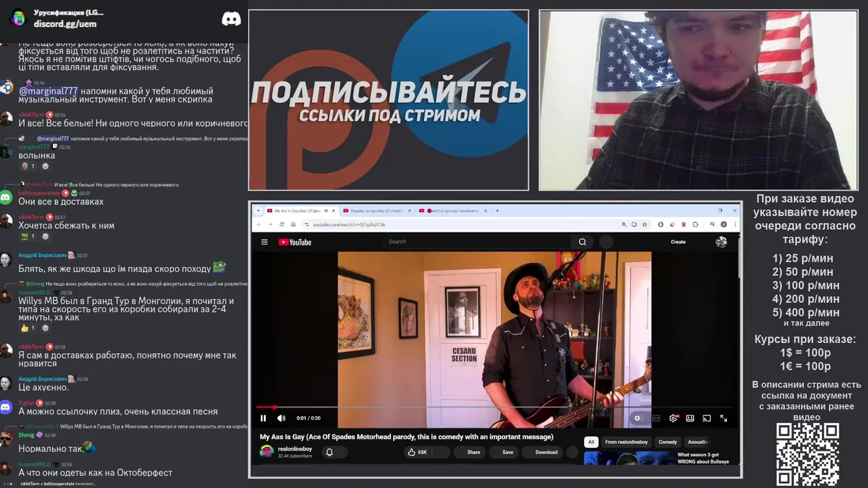Click browser Back arrow
Image resolution: width=868 pixels, height=488 pixels.
coord(260,224)
